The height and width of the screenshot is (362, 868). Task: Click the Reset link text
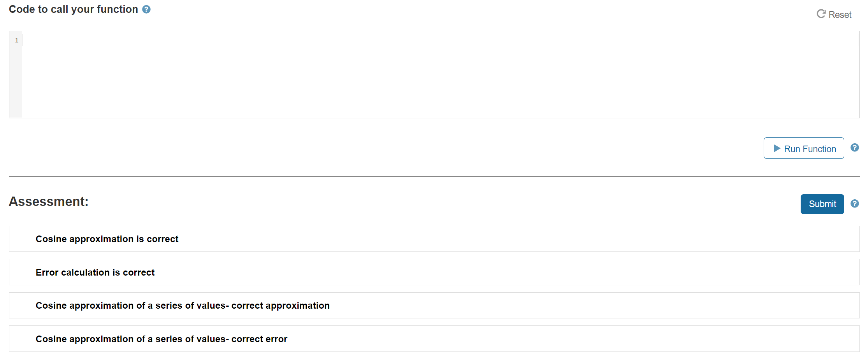point(841,14)
